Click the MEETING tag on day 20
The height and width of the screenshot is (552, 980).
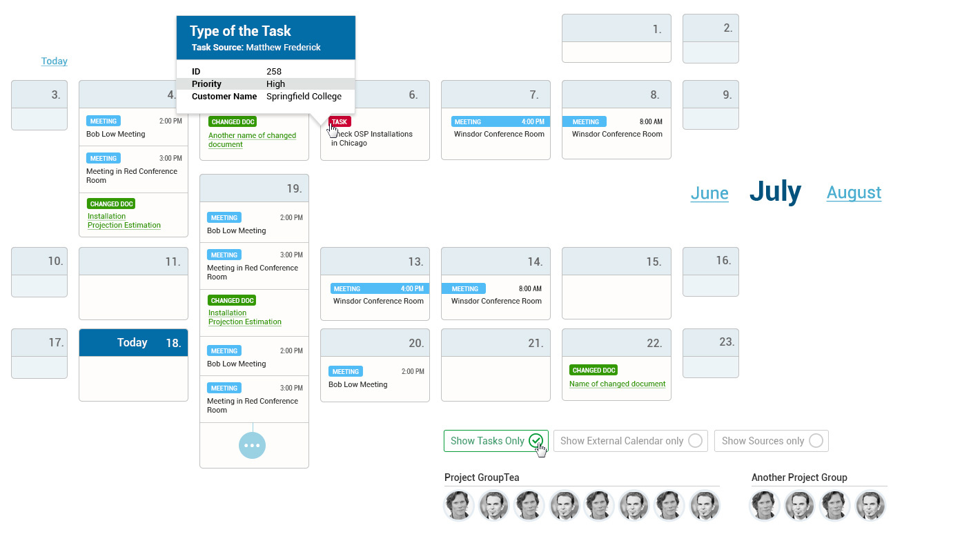(x=346, y=371)
